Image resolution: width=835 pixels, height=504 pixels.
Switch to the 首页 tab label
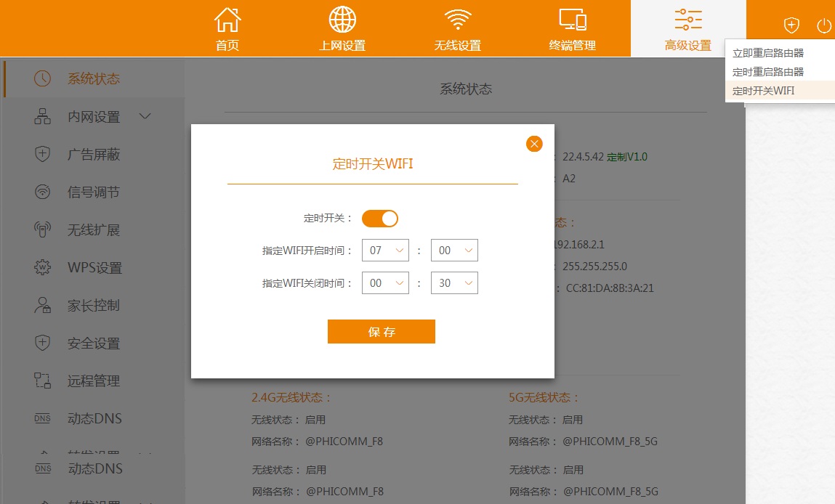pos(227,46)
